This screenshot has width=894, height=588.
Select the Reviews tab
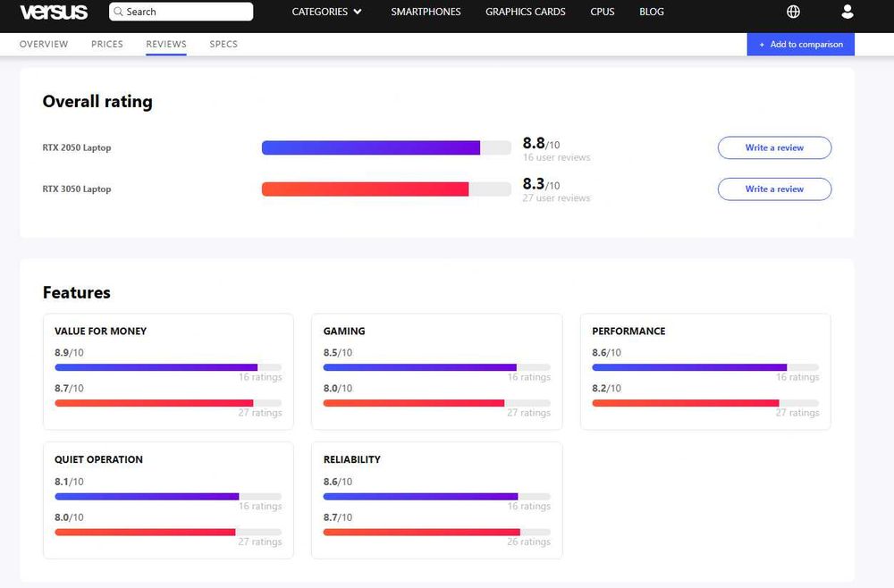point(166,44)
